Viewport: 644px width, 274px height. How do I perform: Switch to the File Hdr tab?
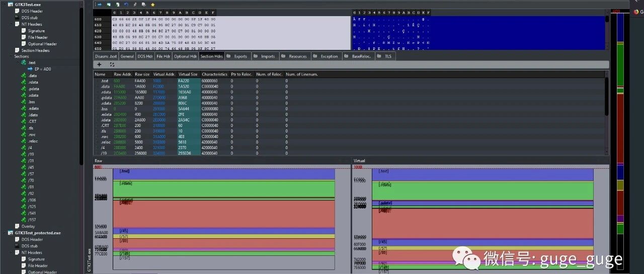[163, 56]
